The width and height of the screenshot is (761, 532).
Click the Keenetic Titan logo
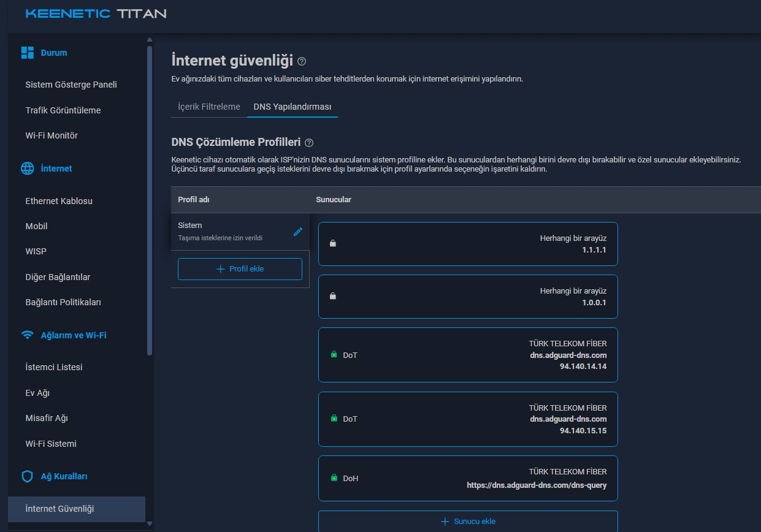[x=96, y=13]
